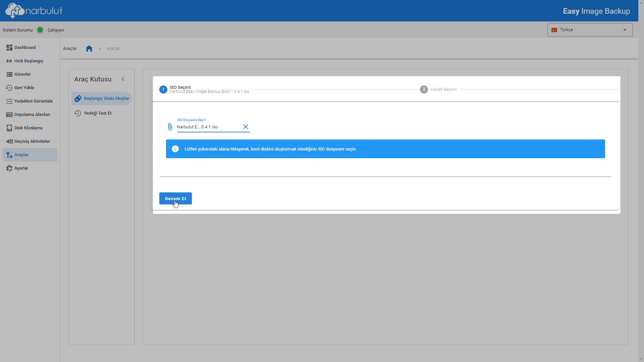Click step 1 ISO Seçimi
The width and height of the screenshot is (644, 362).
point(204,89)
